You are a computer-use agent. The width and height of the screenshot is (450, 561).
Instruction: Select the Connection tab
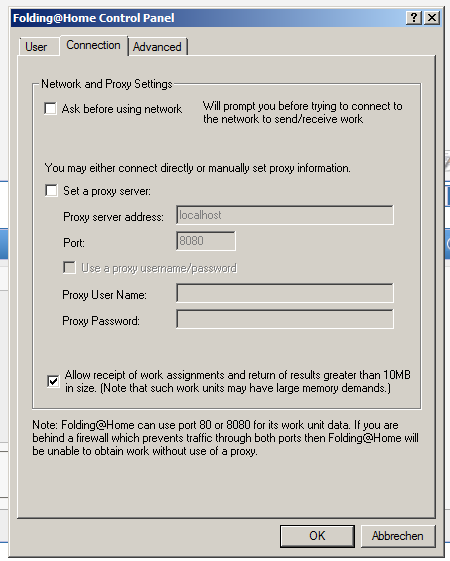pyautogui.click(x=93, y=45)
